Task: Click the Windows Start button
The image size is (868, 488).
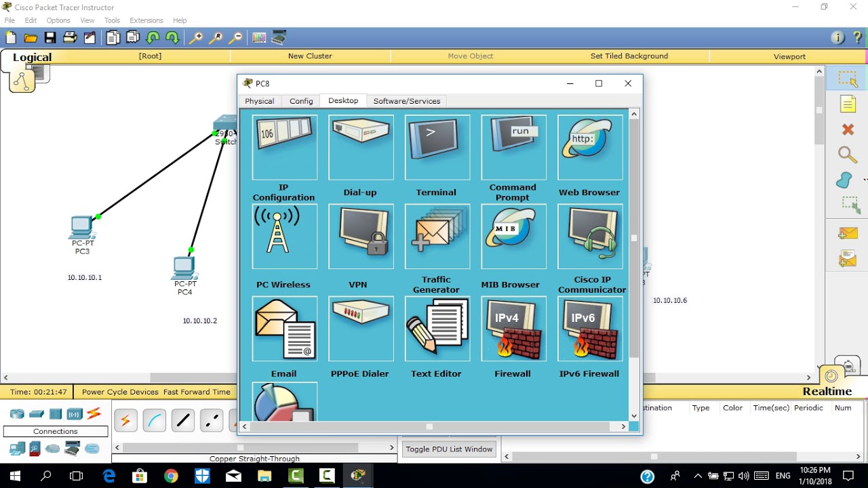Action: click(15, 476)
